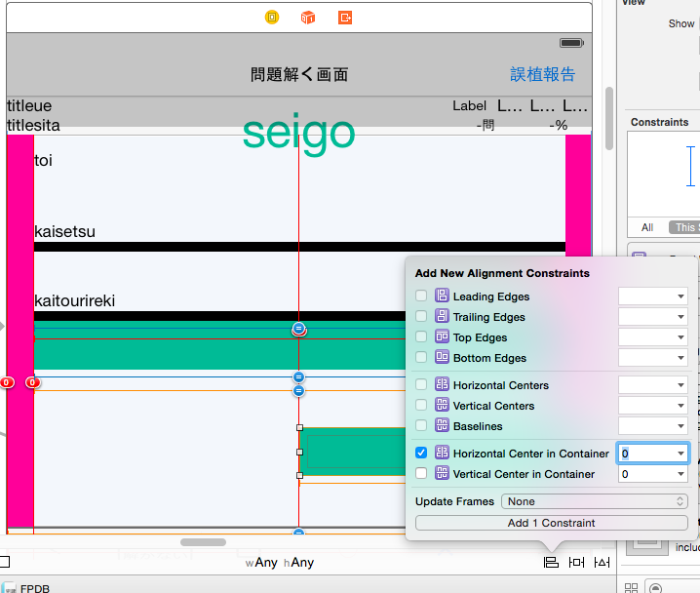Click the Baselines icon
The width and height of the screenshot is (700, 593).
point(442,425)
